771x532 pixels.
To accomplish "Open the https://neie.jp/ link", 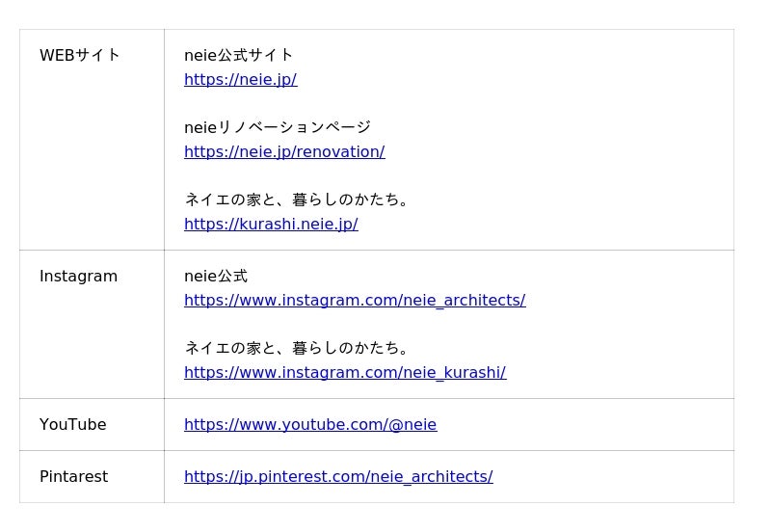I will pos(240,80).
